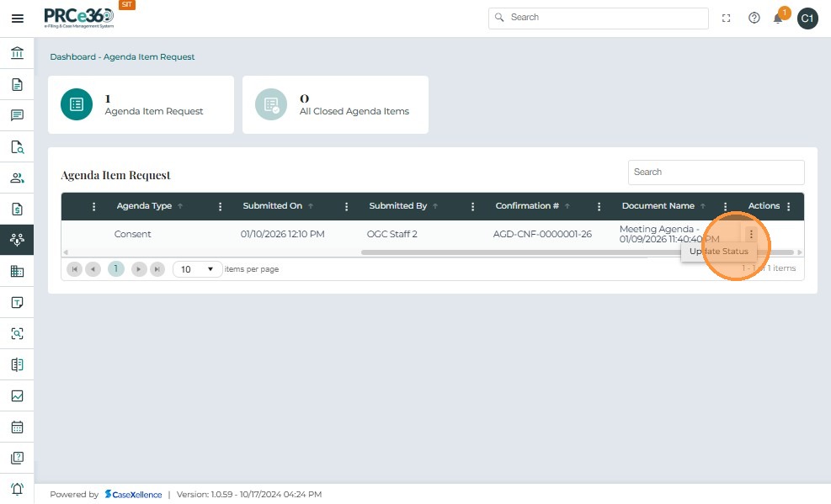Click the CaseXellence footer link
This screenshot has width=831, height=504.
click(x=133, y=495)
